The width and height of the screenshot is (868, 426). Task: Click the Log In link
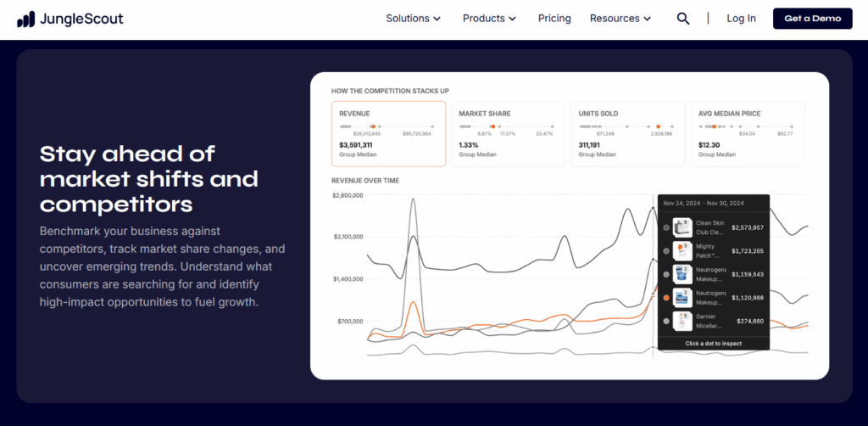[x=741, y=19]
